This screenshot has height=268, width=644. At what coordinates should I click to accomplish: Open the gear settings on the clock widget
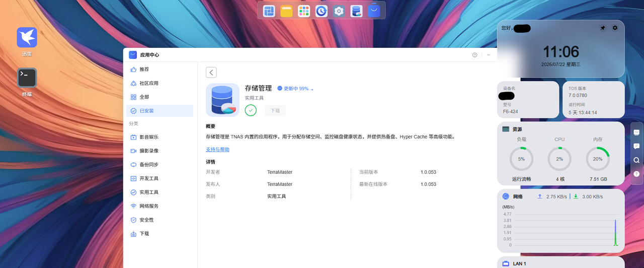tap(615, 28)
